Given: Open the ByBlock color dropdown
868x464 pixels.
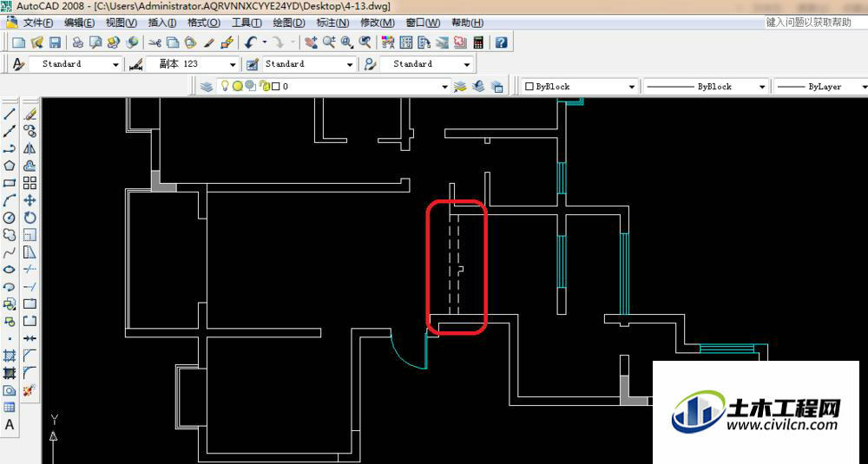Looking at the screenshot, I should pyautogui.click(x=580, y=87).
